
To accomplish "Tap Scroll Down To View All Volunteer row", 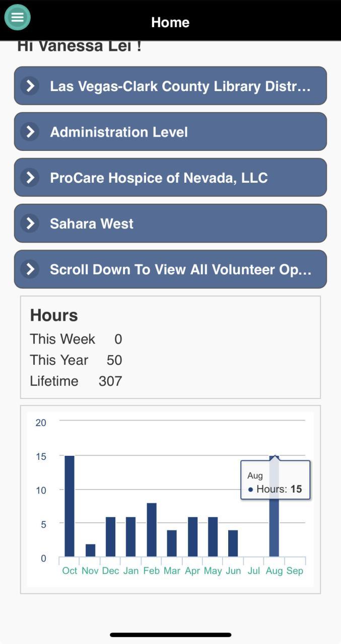I will click(x=180, y=269).
